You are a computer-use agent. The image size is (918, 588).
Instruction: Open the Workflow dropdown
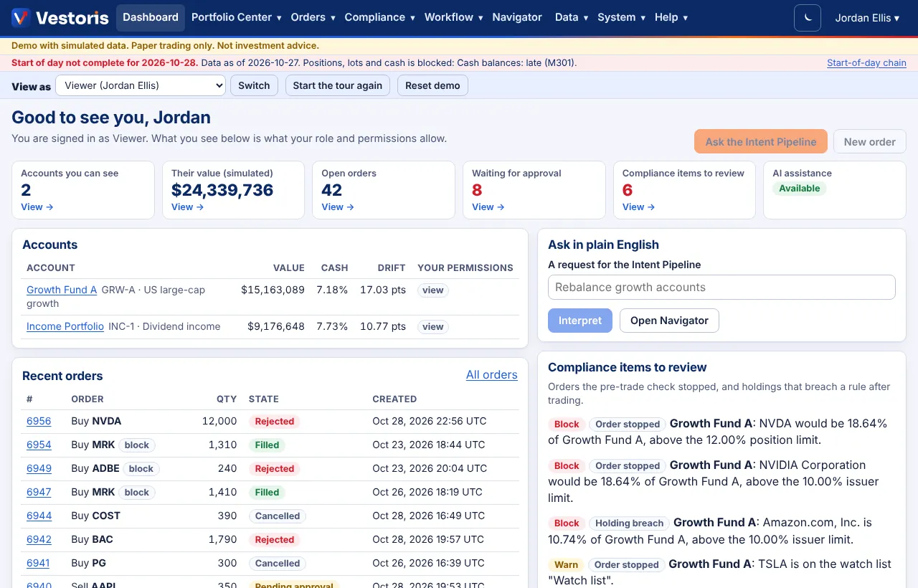453,17
